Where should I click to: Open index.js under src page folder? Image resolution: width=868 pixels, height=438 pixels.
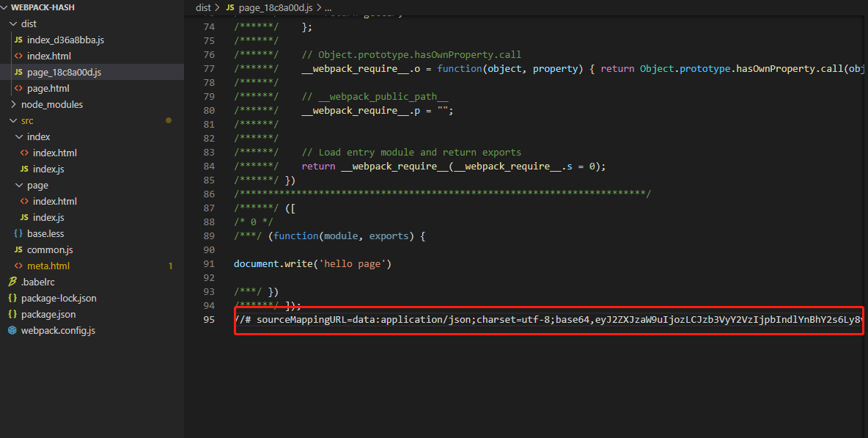48,217
